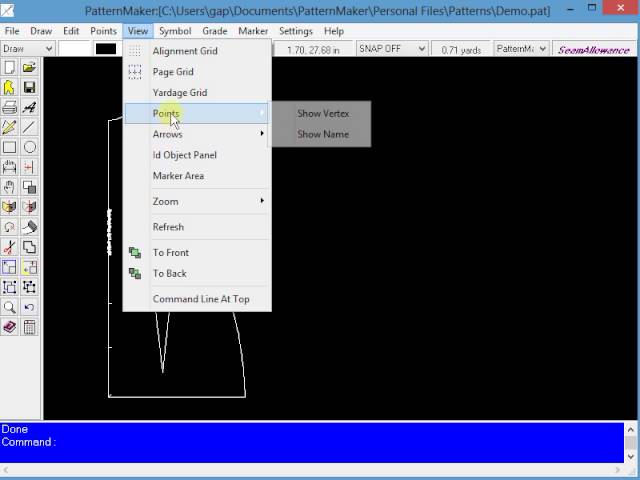Click the Open folder icon

(29, 67)
